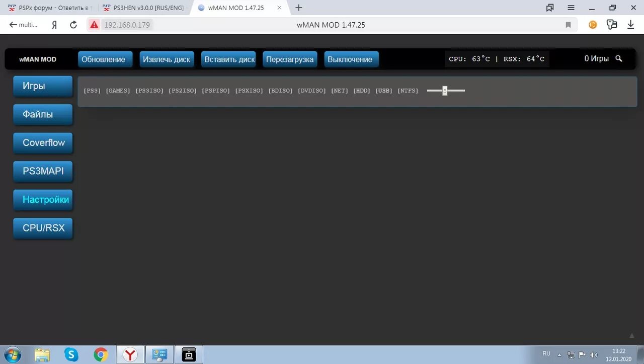The image size is (644, 364).
Task: Click the 0 Игры counter text
Action: pos(596,59)
